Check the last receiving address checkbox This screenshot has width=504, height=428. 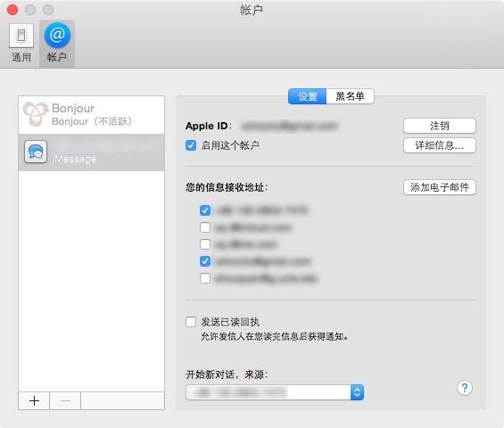click(x=205, y=278)
